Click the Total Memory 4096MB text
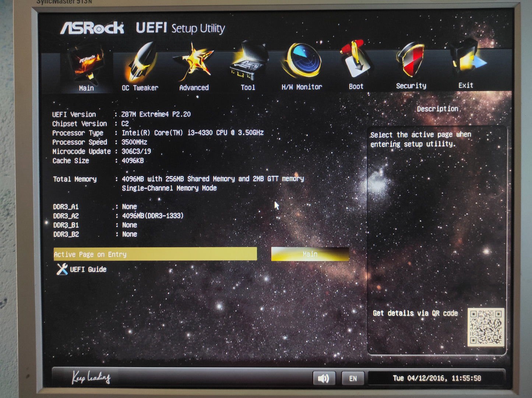This screenshot has height=398, width=532. (x=213, y=179)
